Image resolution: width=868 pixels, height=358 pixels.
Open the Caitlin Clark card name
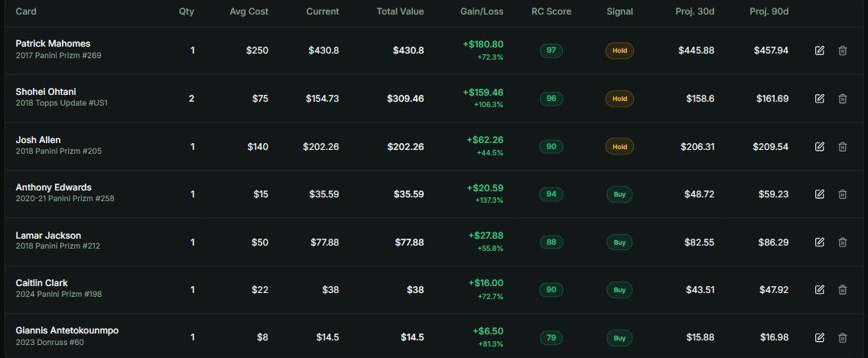coord(41,283)
